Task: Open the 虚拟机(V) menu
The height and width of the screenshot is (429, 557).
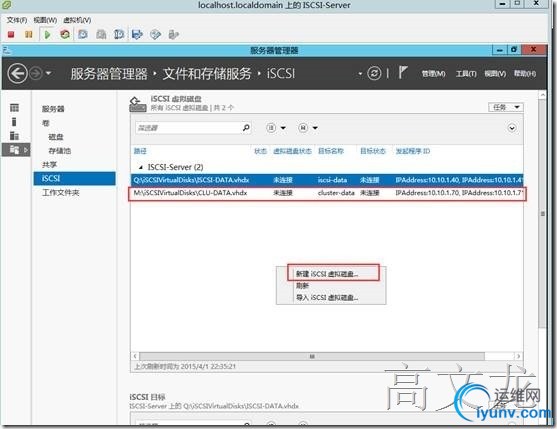Action: point(77,20)
